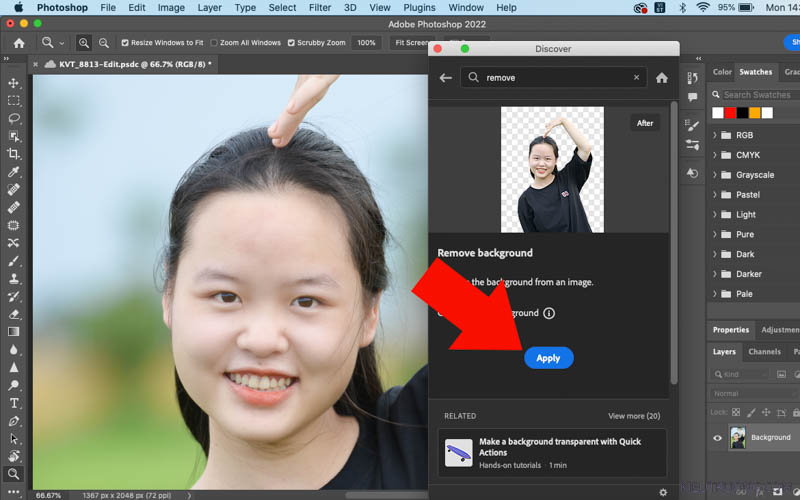
Task: Expand the RGB swatch folder
Action: pos(715,135)
